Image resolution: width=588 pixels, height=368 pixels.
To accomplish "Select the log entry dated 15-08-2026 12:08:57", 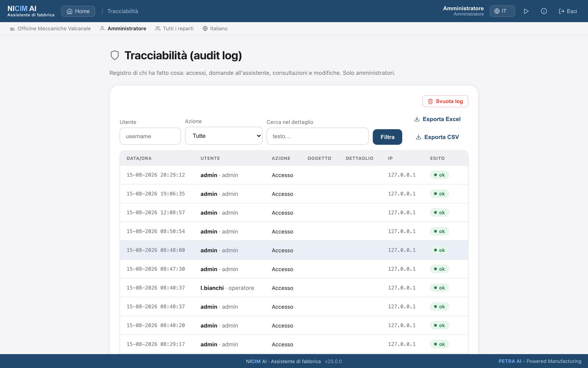I will pos(294,212).
